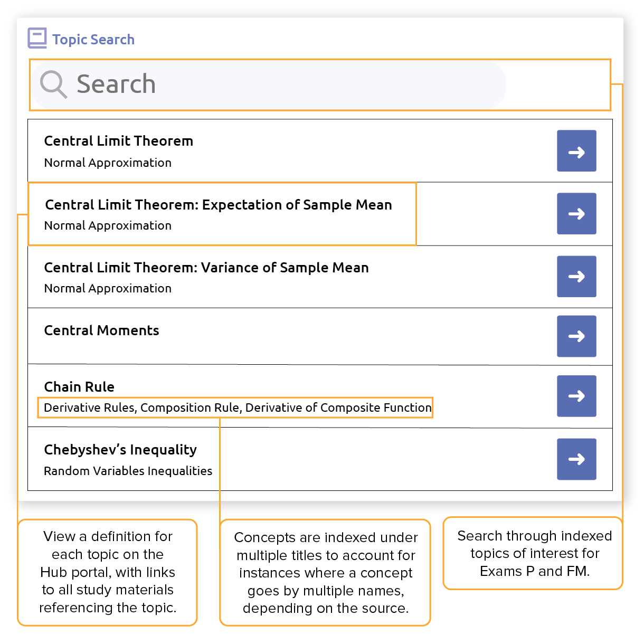644x644 pixels.
Task: Open the Chain Rule topic arrow
Action: pos(576,396)
